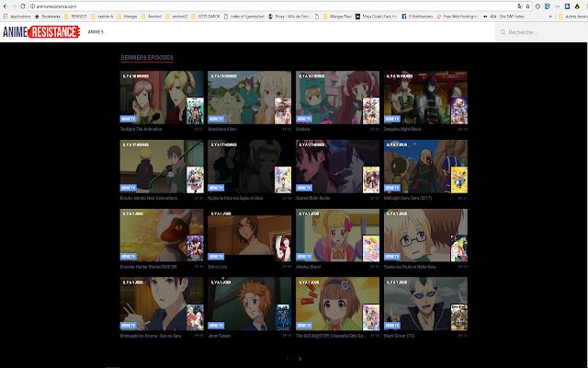588x368 pixels.
Task: Open the Mangas Navi bookmark folder
Action: (337, 17)
